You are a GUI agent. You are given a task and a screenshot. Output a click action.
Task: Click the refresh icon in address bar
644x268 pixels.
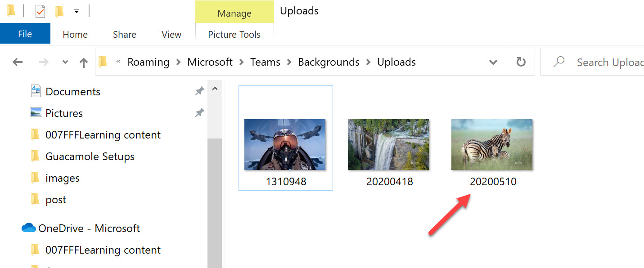pyautogui.click(x=521, y=62)
